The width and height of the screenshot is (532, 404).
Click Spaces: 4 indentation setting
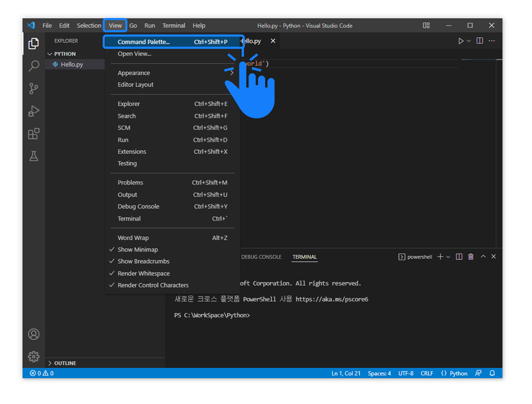coord(379,373)
